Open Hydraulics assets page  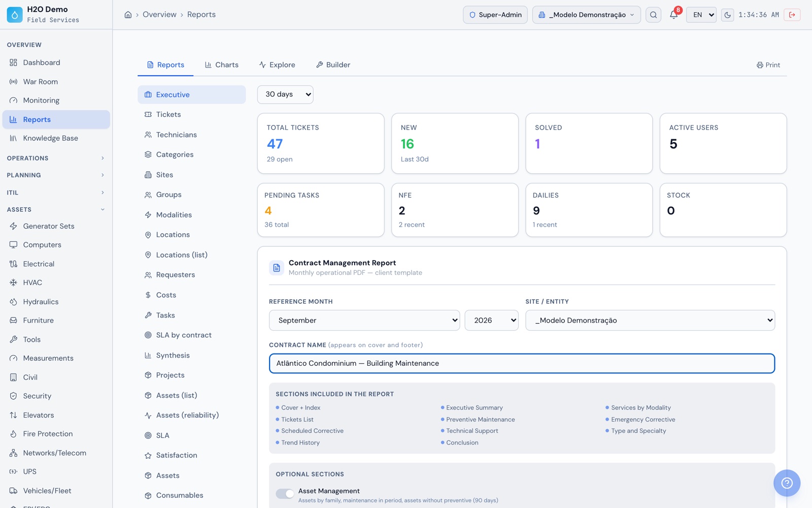point(56,302)
